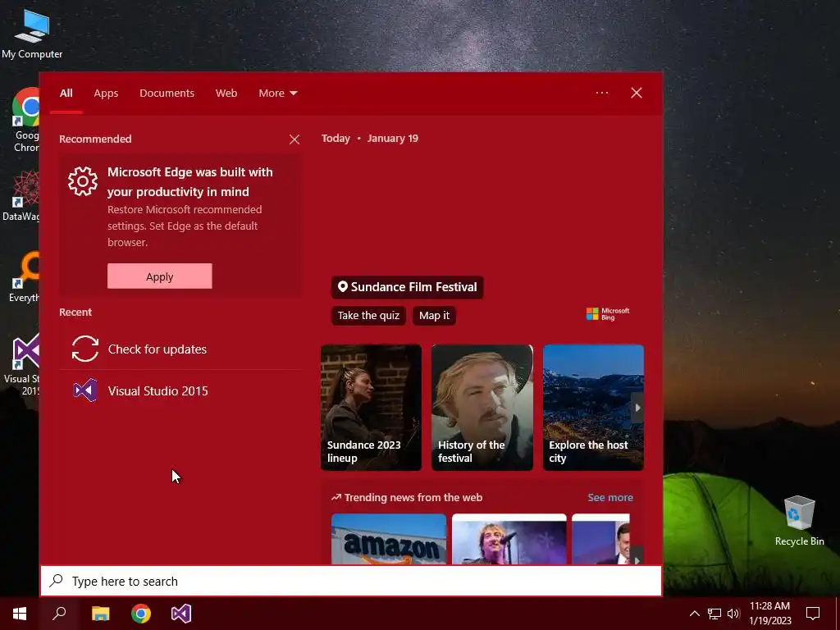Screen dimensions: 840x630
Task: Select the Everything search desktop shortcut
Action: (24, 277)
